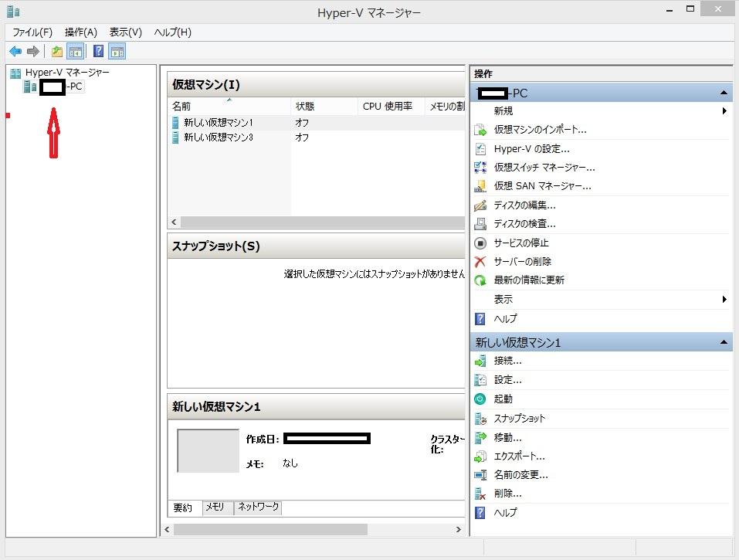Click スナップショット icon
The height and width of the screenshot is (560, 739).
pos(480,418)
